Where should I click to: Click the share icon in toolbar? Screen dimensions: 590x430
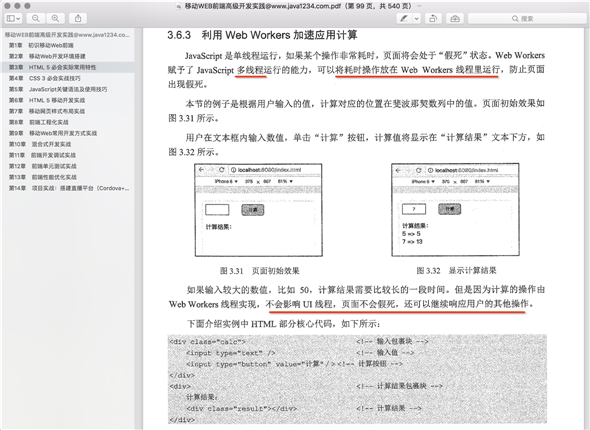pyautogui.click(x=78, y=18)
